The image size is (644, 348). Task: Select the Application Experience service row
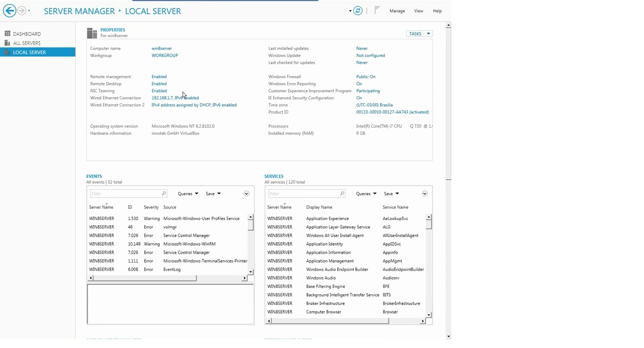pyautogui.click(x=346, y=219)
